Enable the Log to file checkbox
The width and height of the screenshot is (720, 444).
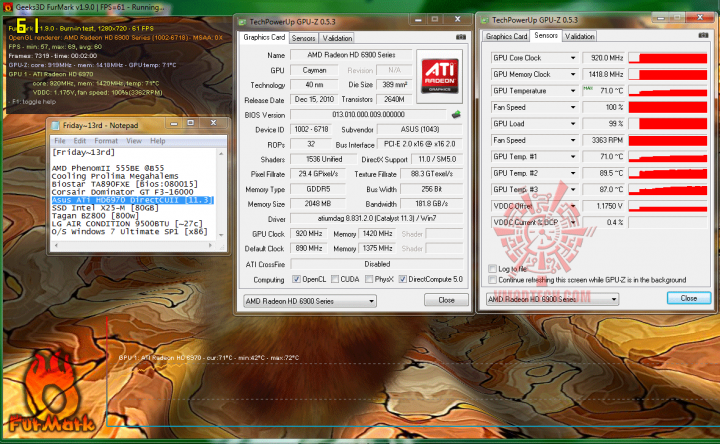492,269
